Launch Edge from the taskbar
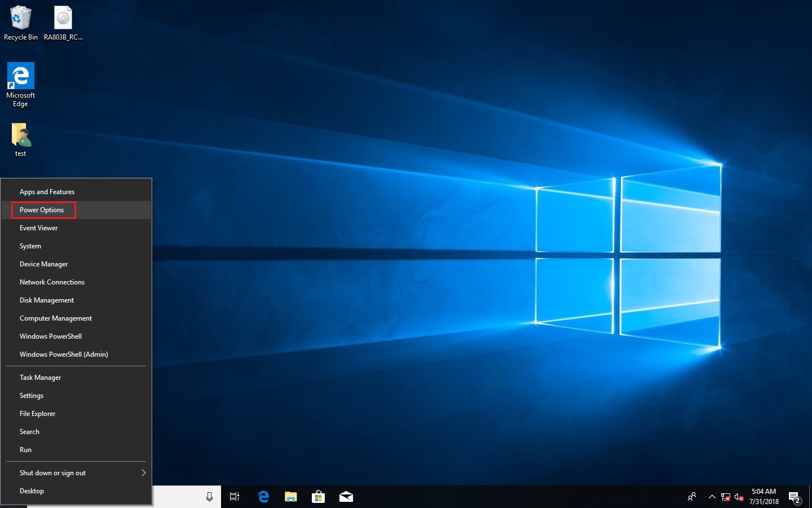This screenshot has height=508, width=812. (263, 497)
